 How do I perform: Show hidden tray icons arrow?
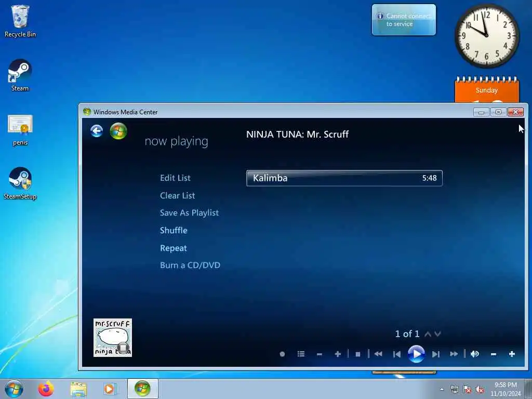click(x=442, y=390)
